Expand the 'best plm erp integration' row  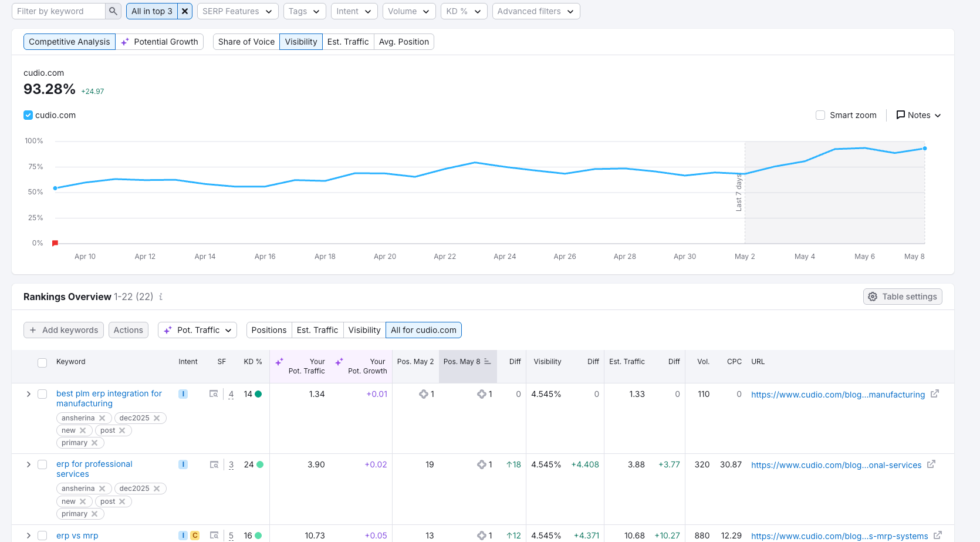[28, 394]
